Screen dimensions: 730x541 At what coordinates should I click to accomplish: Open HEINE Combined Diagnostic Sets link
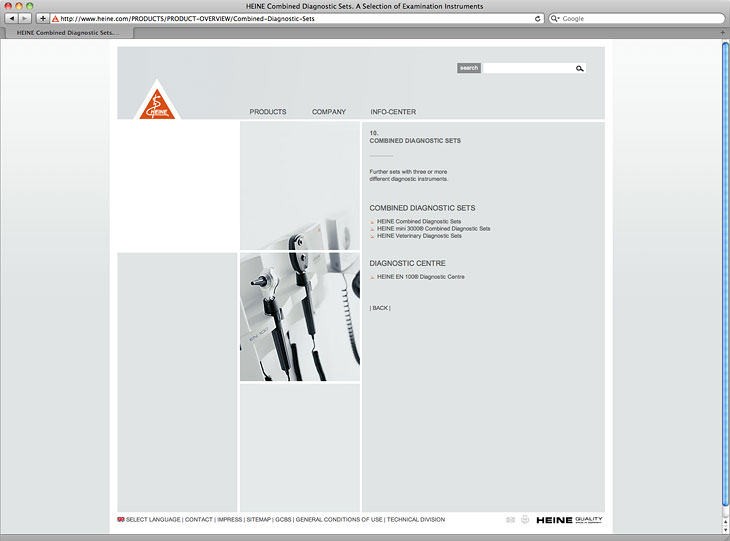pyautogui.click(x=419, y=222)
